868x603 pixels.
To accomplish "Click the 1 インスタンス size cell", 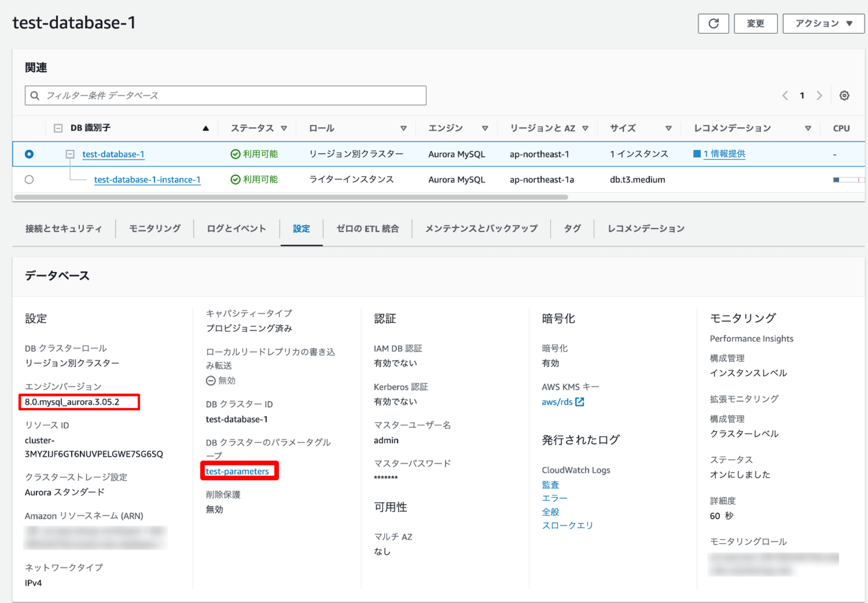I will pos(639,154).
